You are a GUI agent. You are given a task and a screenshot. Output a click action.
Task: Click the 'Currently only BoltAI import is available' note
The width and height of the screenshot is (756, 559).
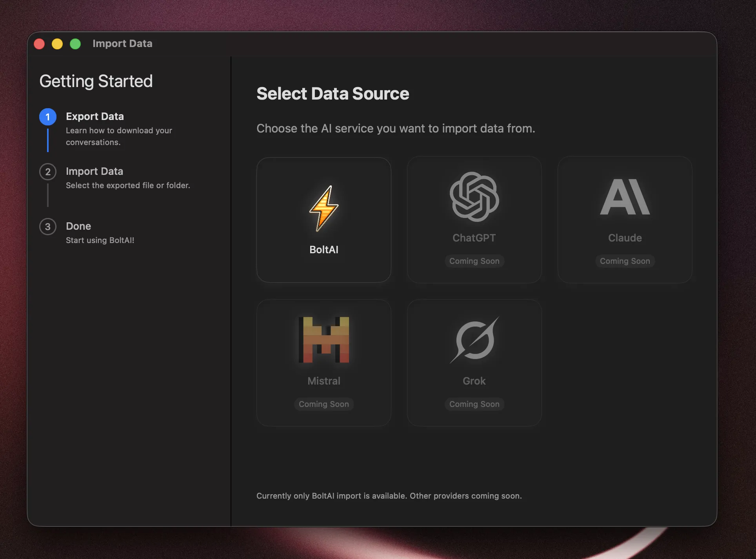389,496
